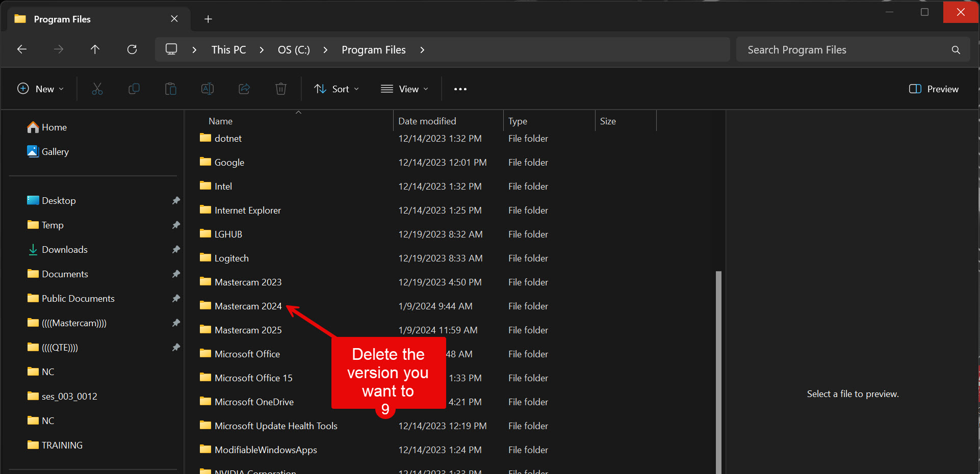
Task: Click Program Files breadcrumb segment
Action: [x=374, y=50]
